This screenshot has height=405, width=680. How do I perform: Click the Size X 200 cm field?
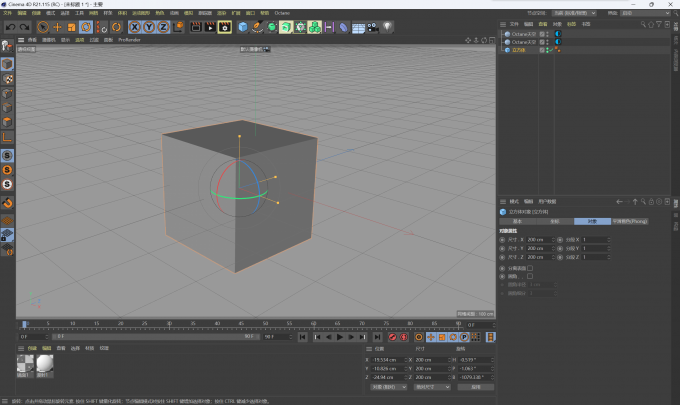coord(539,240)
